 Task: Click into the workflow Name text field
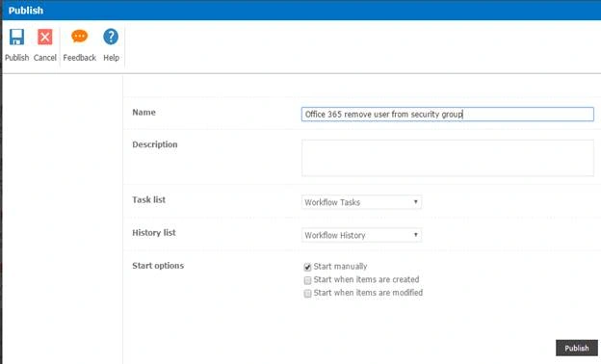[447, 115]
